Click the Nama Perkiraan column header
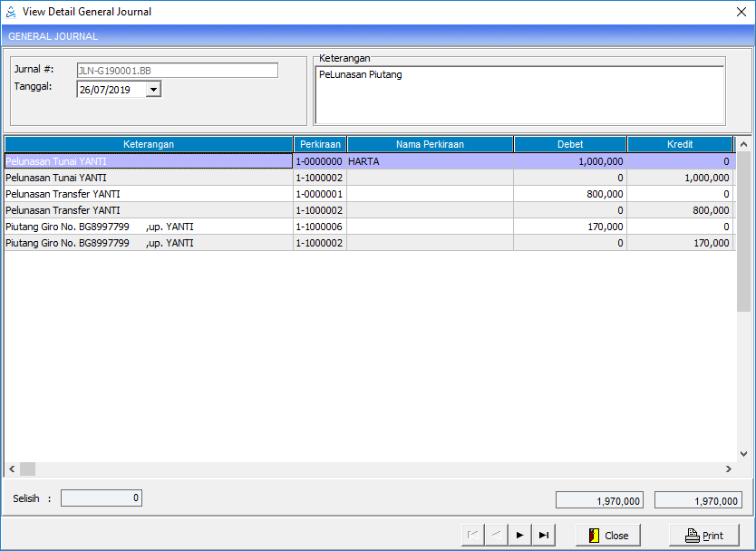This screenshot has width=756, height=551. pos(430,144)
